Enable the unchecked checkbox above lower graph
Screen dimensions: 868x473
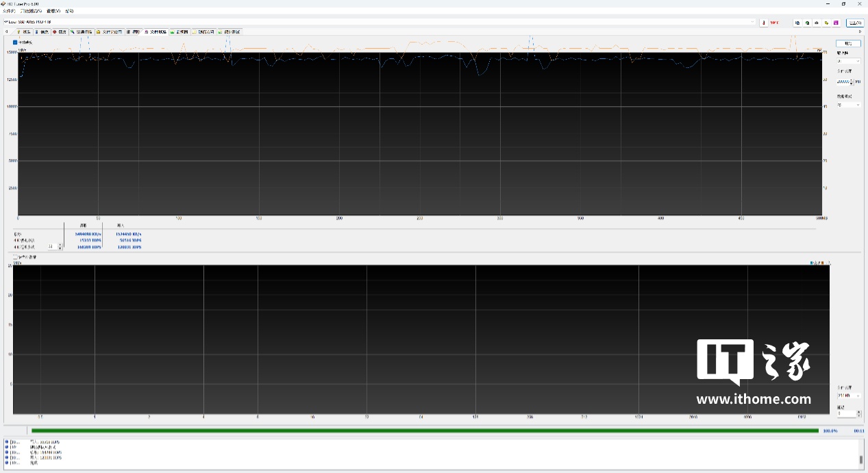coord(15,257)
